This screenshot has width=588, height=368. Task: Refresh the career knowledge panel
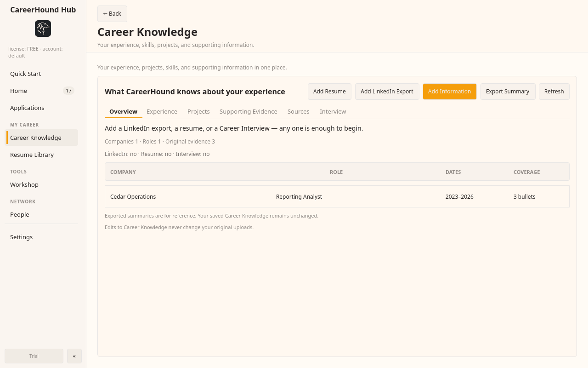[554, 92]
